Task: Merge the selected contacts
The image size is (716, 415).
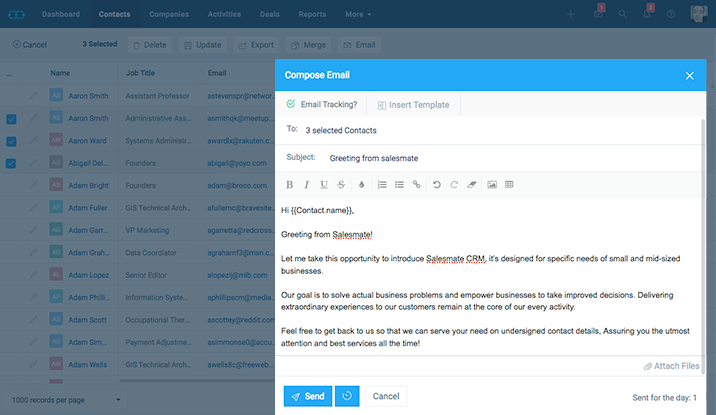Action: [x=309, y=45]
